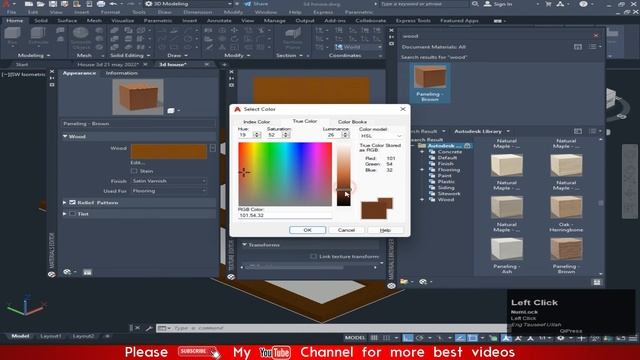Viewport: 640px width, 360px height.
Task: Select the Concrete category in library tree
Action: 450,152
